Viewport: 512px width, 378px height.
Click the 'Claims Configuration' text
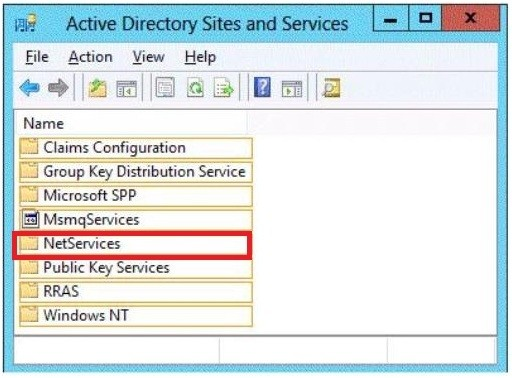click(x=114, y=148)
